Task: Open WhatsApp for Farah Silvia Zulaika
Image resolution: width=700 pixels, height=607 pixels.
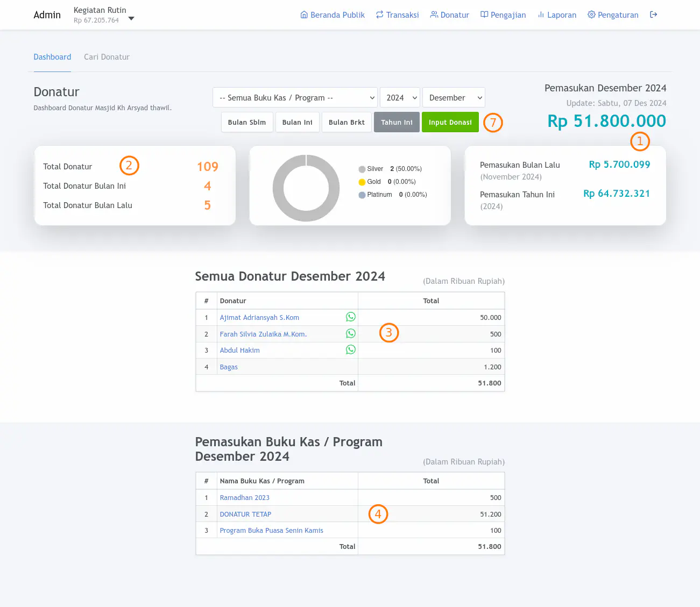Action: pos(351,333)
